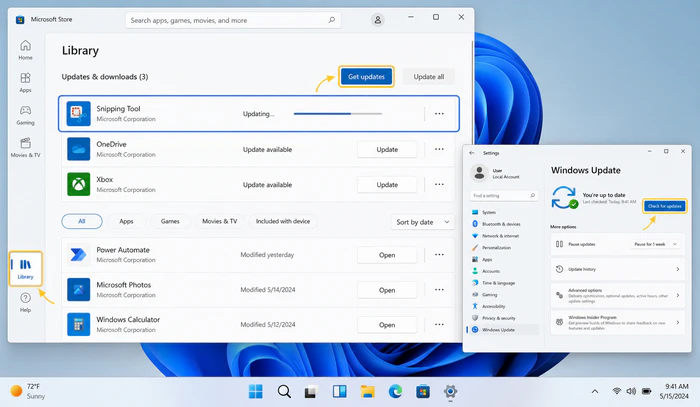The image size is (700, 407).
Task: Open Bluetooth & devices in Settings
Action: [x=503, y=224]
